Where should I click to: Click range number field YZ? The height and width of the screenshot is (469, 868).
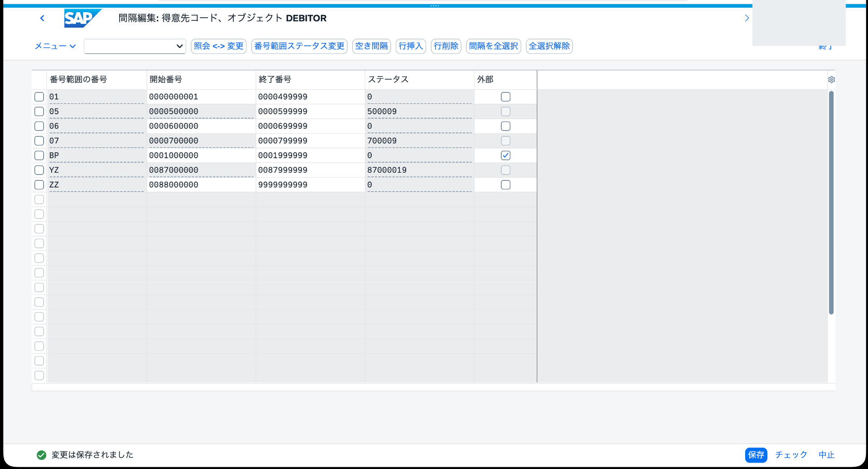pos(97,170)
